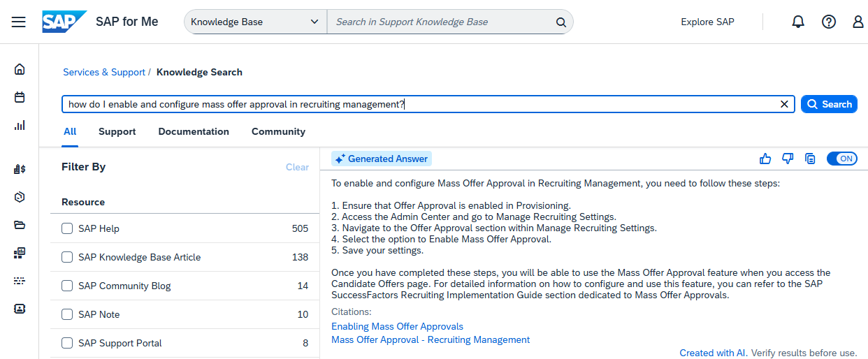Clear the knowledge search query text
This screenshot has height=359, width=868.
pyautogui.click(x=784, y=104)
